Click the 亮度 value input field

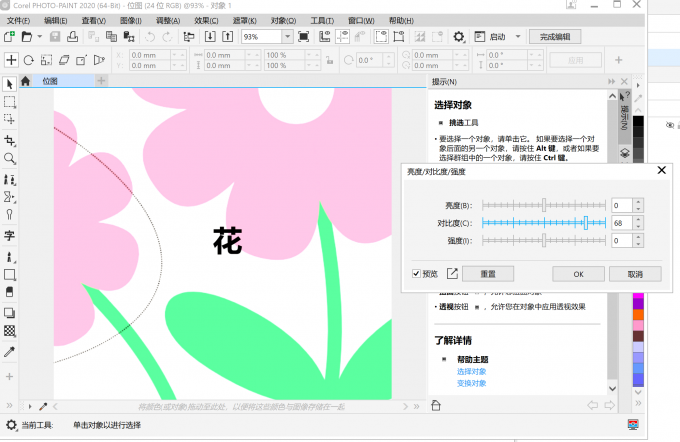click(x=622, y=205)
